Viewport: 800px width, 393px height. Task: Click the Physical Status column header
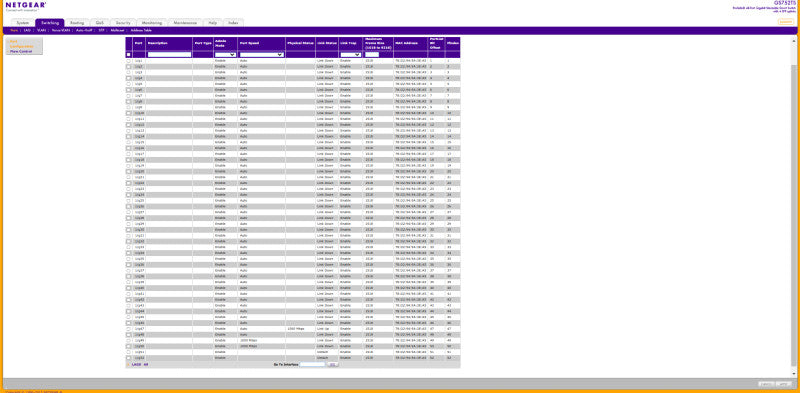click(301, 43)
